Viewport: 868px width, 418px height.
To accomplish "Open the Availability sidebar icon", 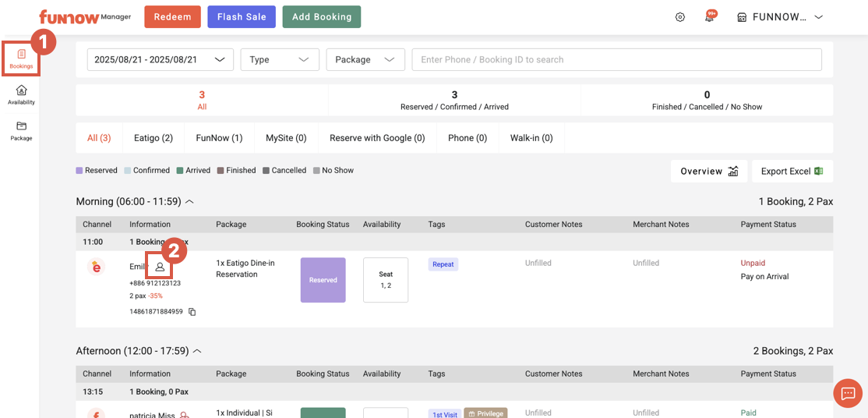I will [x=21, y=94].
